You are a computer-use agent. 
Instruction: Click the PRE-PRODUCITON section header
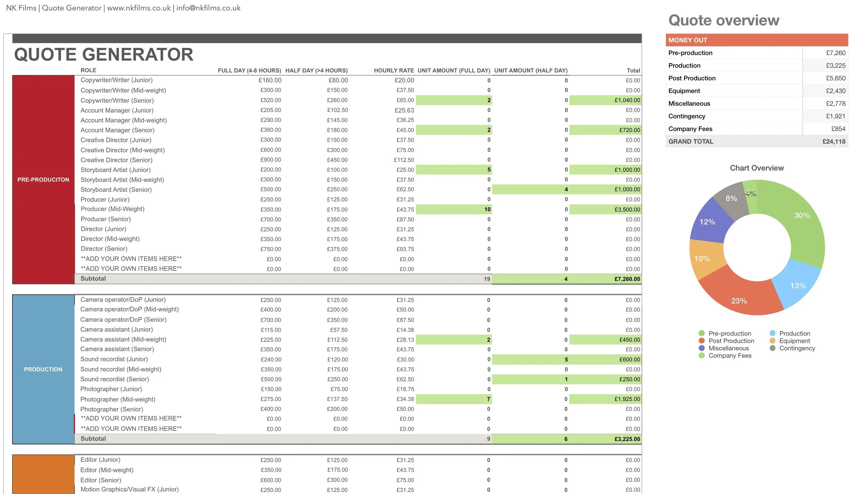[43, 180]
